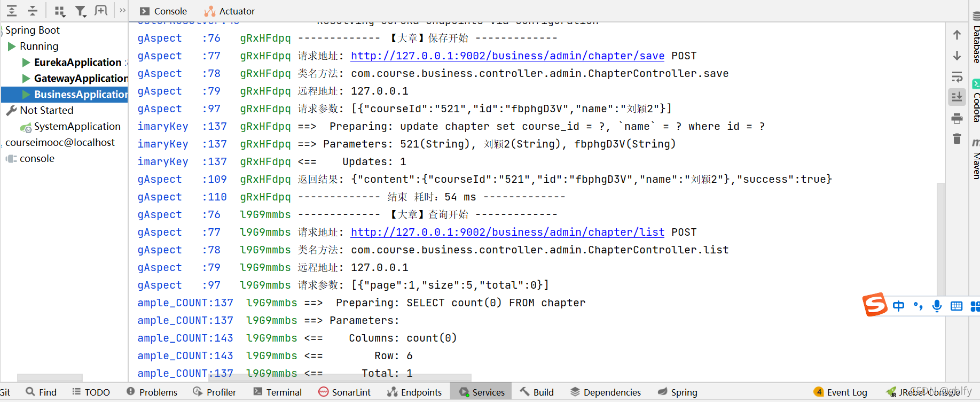This screenshot has width=980, height=402.
Task: Select SystemApplication in services tree
Action: tap(77, 126)
